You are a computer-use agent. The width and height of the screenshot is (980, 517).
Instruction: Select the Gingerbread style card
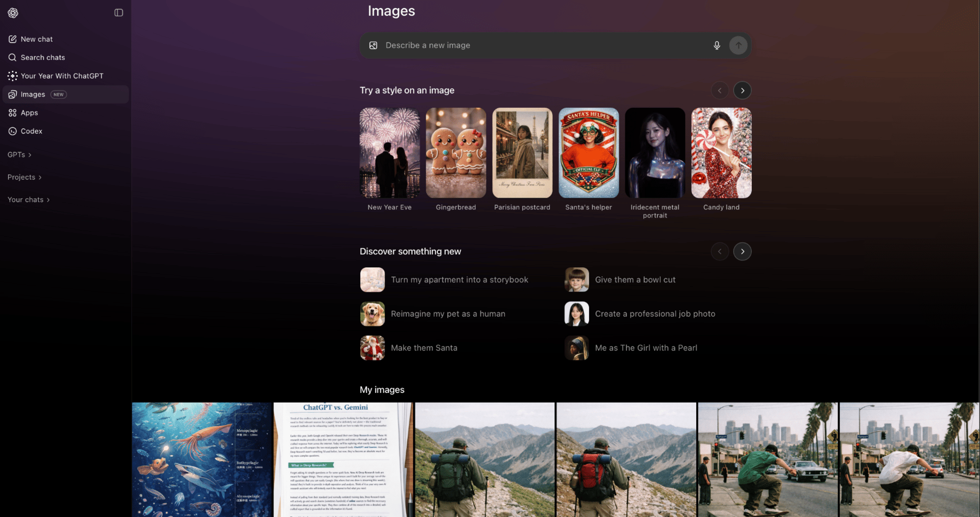[x=456, y=153]
